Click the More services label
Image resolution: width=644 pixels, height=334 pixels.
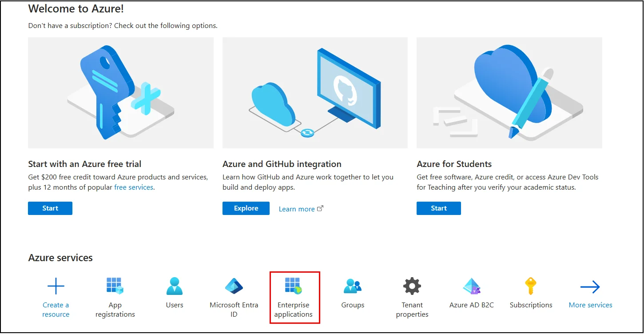pyautogui.click(x=590, y=305)
